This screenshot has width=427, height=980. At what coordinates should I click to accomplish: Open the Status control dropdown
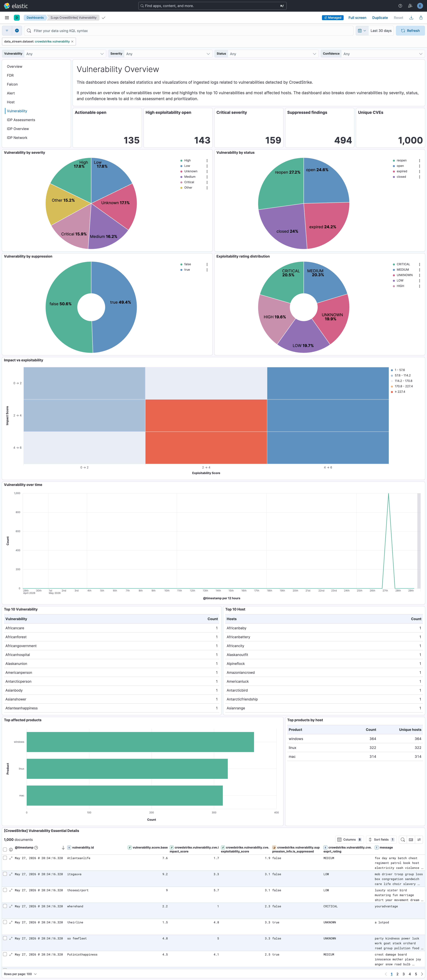pyautogui.click(x=273, y=54)
